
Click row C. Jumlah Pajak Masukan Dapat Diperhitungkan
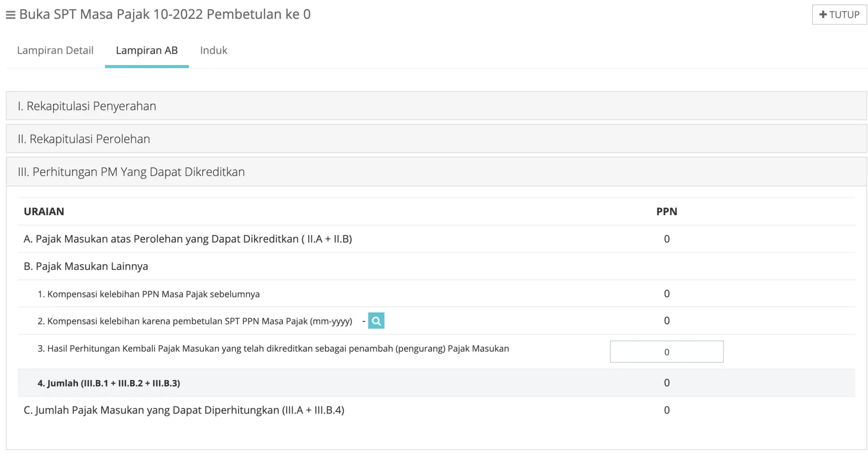[x=184, y=410]
